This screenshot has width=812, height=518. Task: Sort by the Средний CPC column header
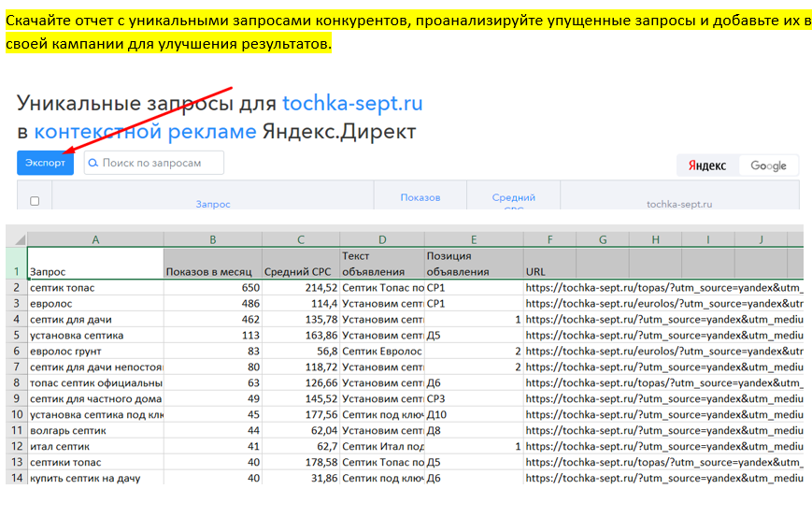pos(513,200)
